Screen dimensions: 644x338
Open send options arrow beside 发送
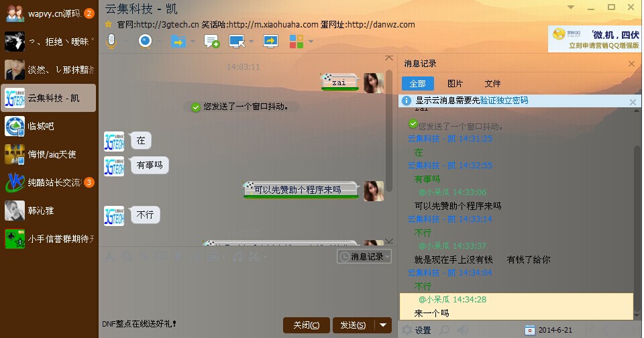coord(383,325)
